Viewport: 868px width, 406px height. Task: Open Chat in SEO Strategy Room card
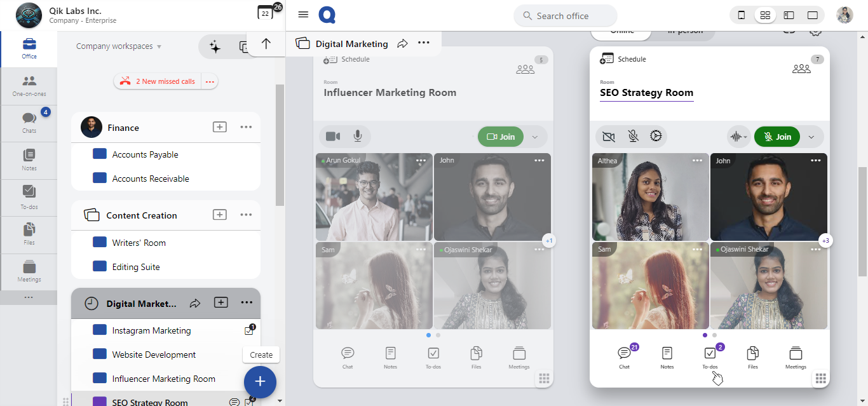coord(624,357)
